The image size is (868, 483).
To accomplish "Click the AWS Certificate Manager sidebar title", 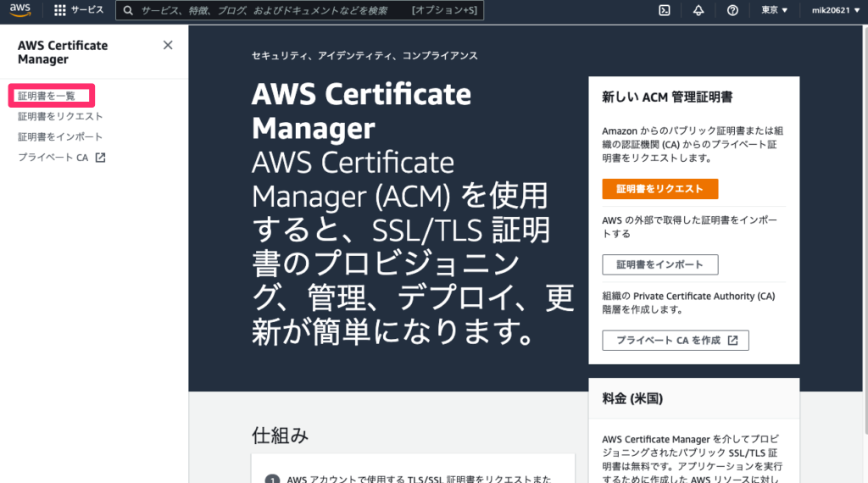I will (63, 53).
